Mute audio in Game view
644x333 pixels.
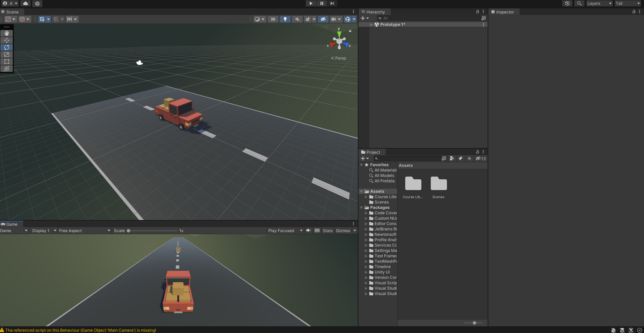coord(308,230)
